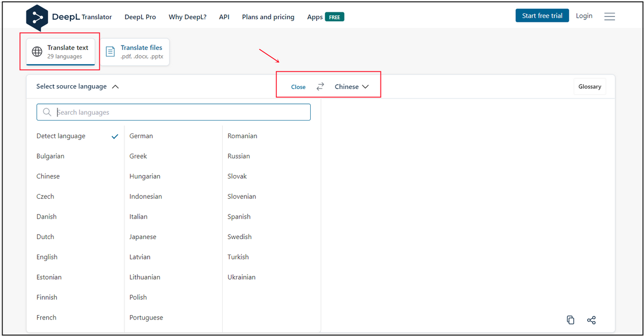The image size is (644, 336).
Task: Select Lithuanian from the language list
Action: 145,277
